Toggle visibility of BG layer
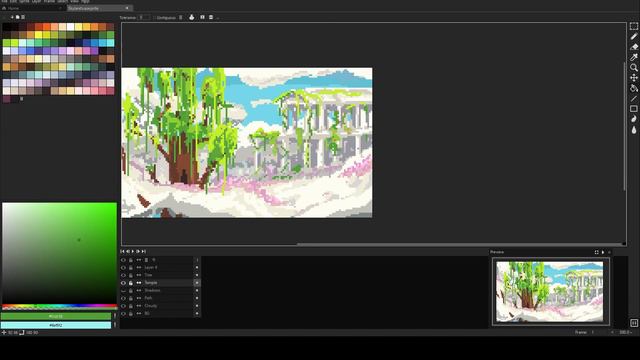640x360 pixels. (x=123, y=313)
